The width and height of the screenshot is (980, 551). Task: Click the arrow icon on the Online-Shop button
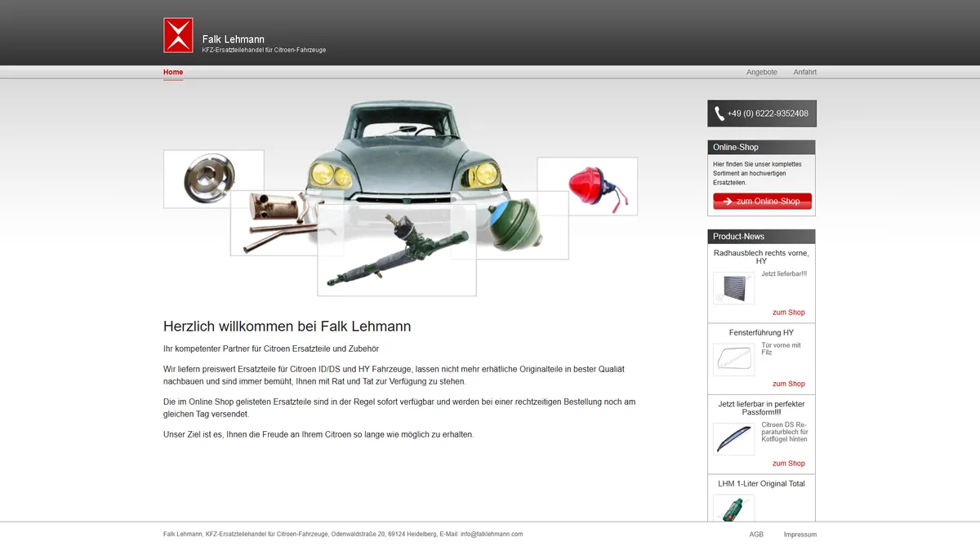click(x=727, y=201)
